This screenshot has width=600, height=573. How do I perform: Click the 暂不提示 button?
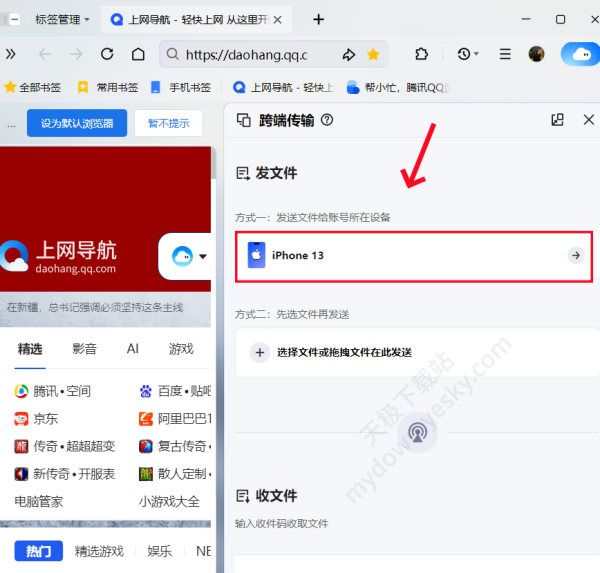[x=168, y=124]
